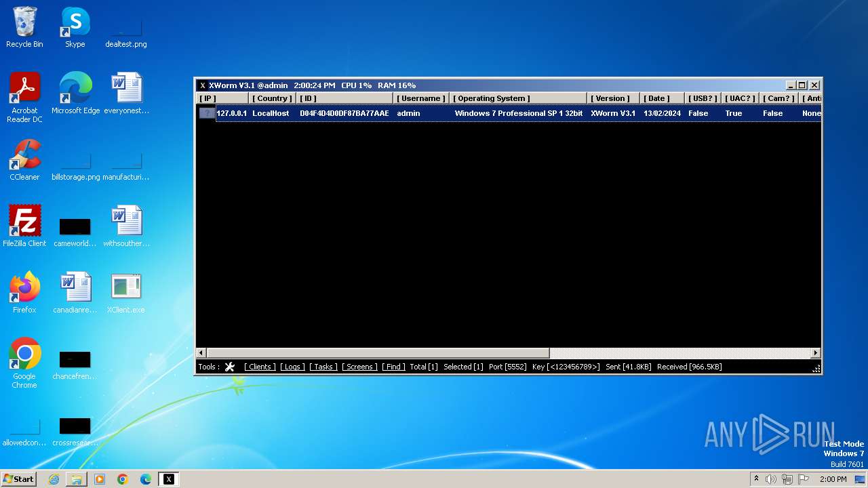Click the horizontal scrollbar left arrow
The image size is (868, 488).
click(x=201, y=353)
